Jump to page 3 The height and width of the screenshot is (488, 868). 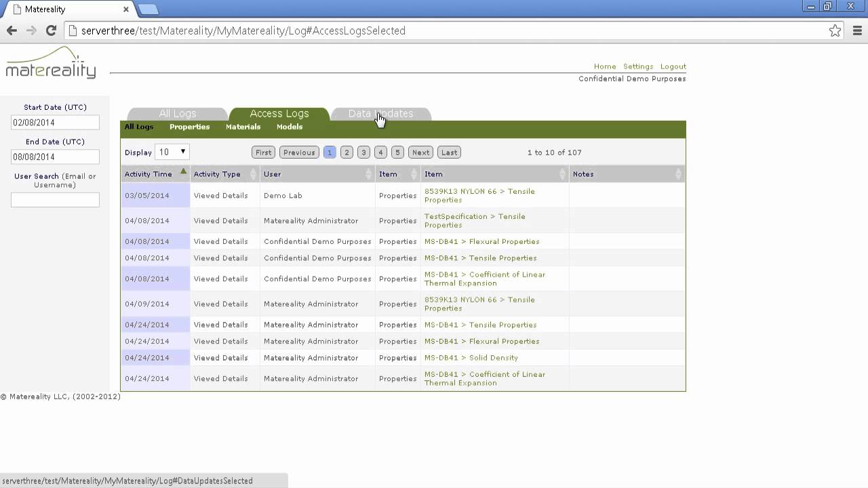click(x=363, y=152)
